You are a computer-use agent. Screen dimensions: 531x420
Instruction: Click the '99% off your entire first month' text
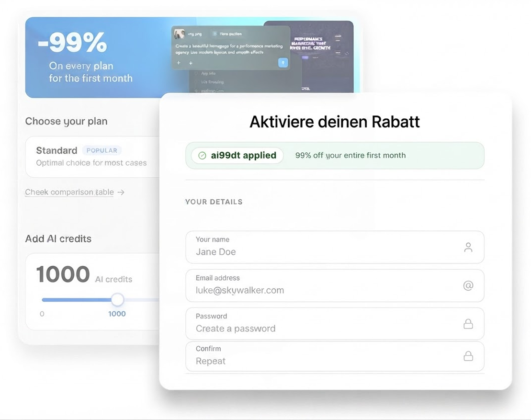coord(350,156)
